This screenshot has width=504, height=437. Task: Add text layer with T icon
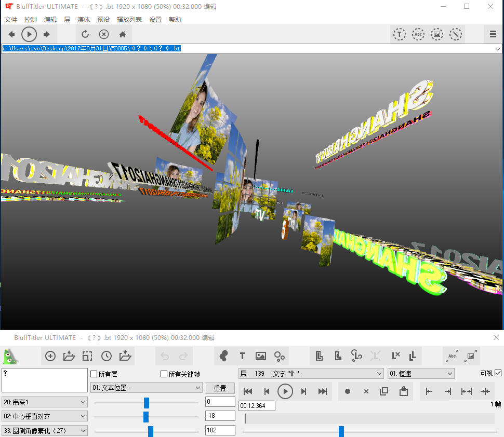click(242, 356)
